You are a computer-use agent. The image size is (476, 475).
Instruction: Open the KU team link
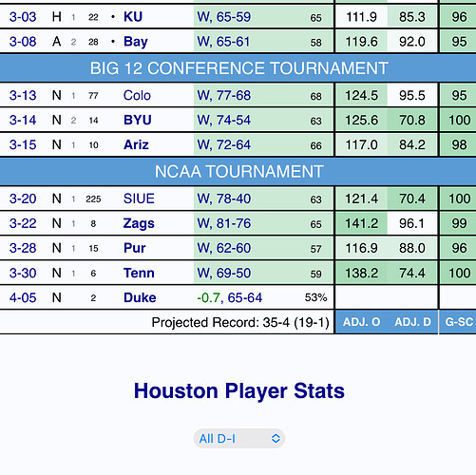[x=133, y=17]
